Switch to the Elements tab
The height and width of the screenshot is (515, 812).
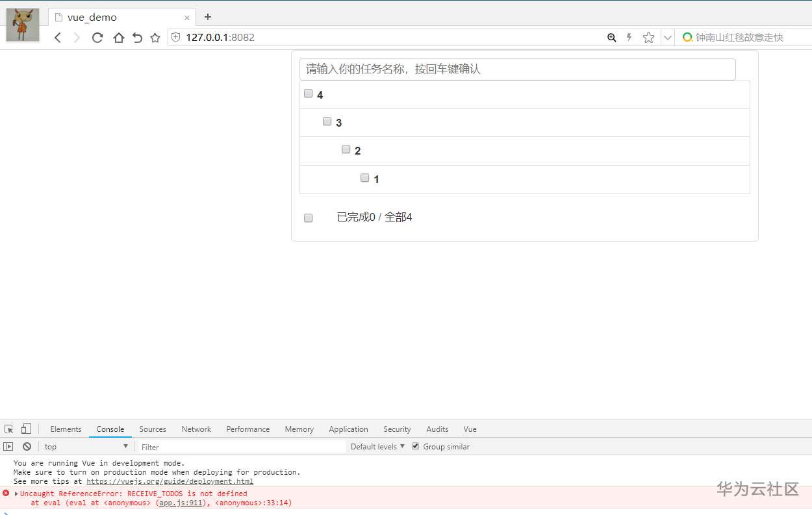click(x=66, y=429)
